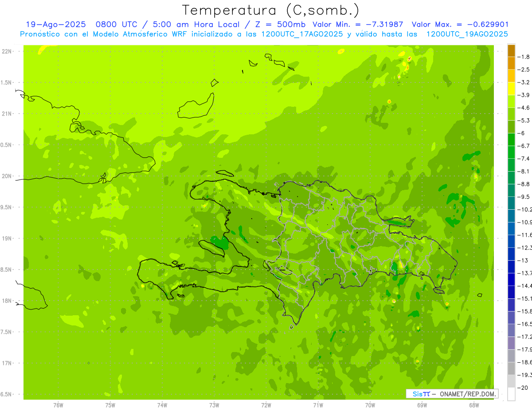Click the '70W' longitude label
Image resolution: width=532 pixels, height=411 pixels.
point(370,405)
